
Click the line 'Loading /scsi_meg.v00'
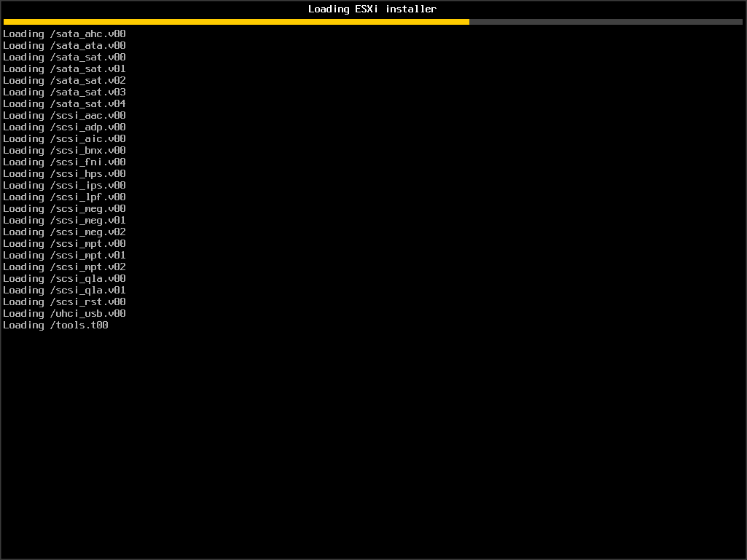[64, 209]
